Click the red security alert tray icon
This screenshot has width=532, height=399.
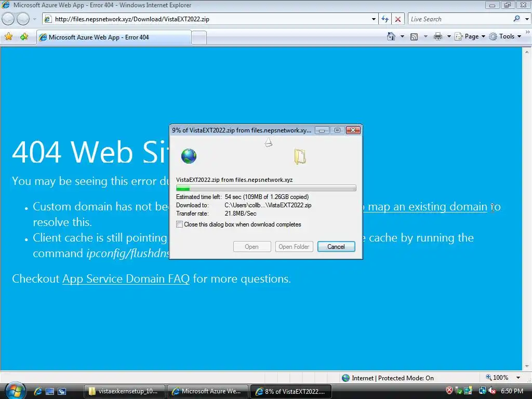coord(449,391)
